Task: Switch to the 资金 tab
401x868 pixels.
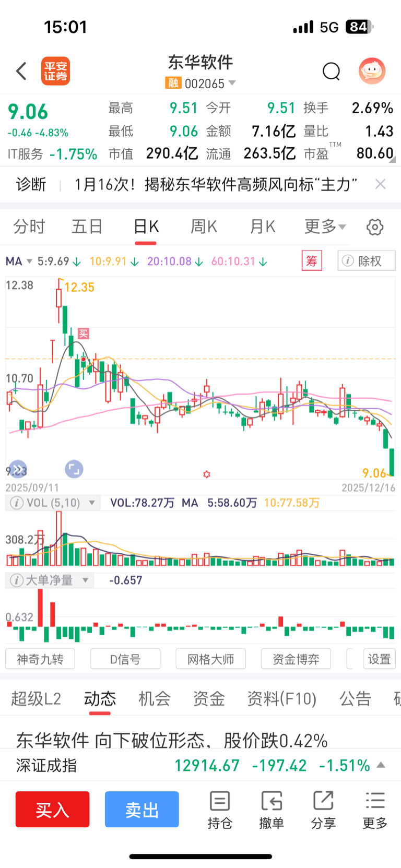Action: (209, 698)
